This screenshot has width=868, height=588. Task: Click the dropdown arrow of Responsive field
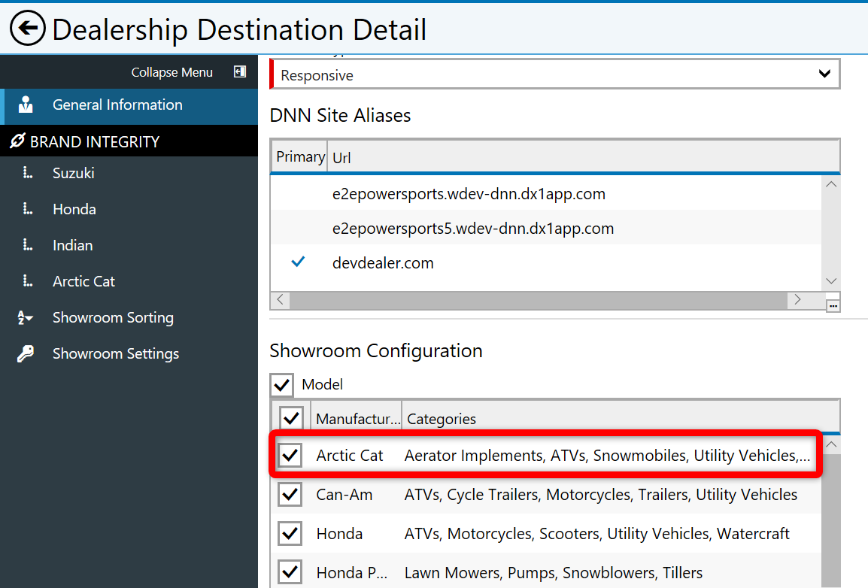(x=824, y=74)
